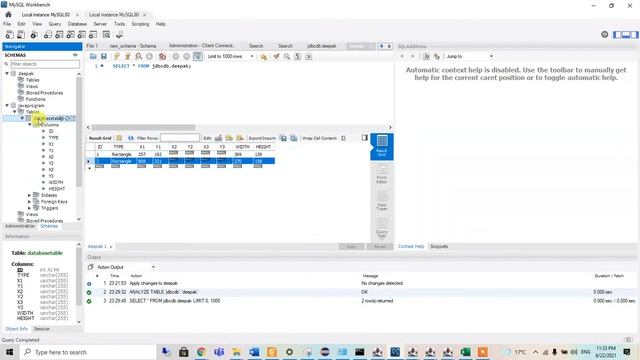Collapse the javaprogram schema node
640x360 pixels.
click(7, 105)
